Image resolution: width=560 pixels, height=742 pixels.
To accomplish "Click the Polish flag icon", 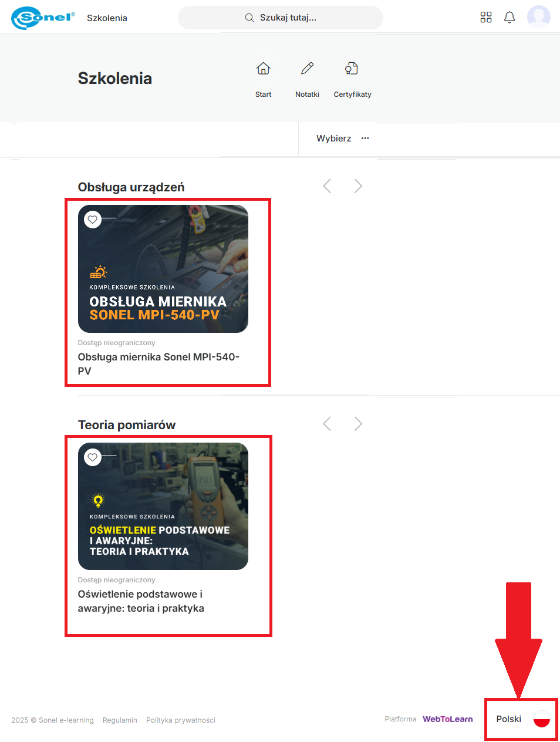I will tap(541, 719).
